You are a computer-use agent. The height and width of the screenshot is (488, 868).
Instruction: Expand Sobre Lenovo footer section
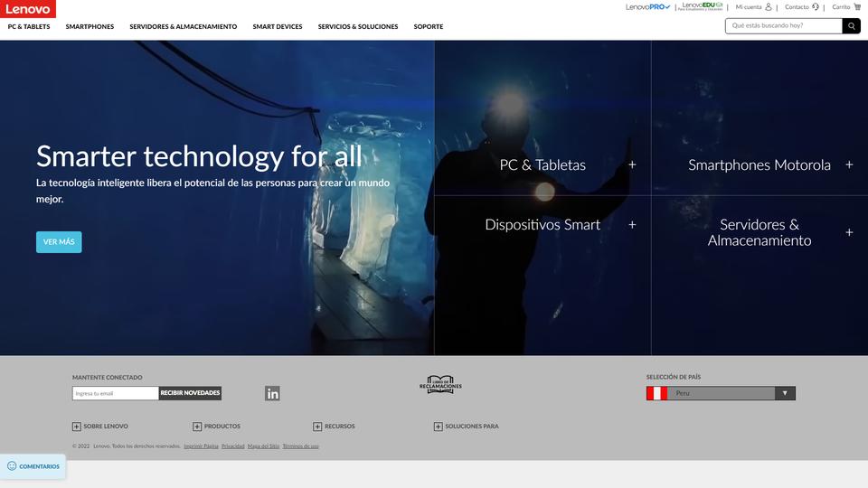(100, 427)
